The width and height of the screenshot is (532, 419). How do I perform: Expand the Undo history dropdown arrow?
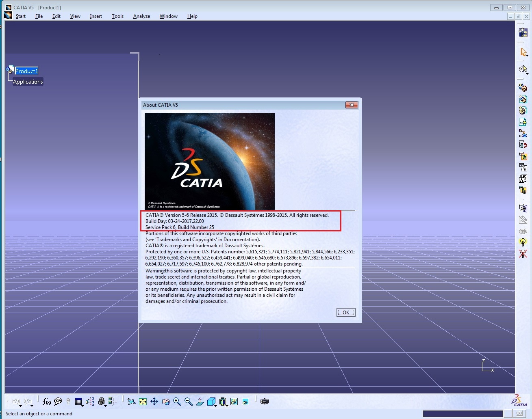click(x=20, y=405)
